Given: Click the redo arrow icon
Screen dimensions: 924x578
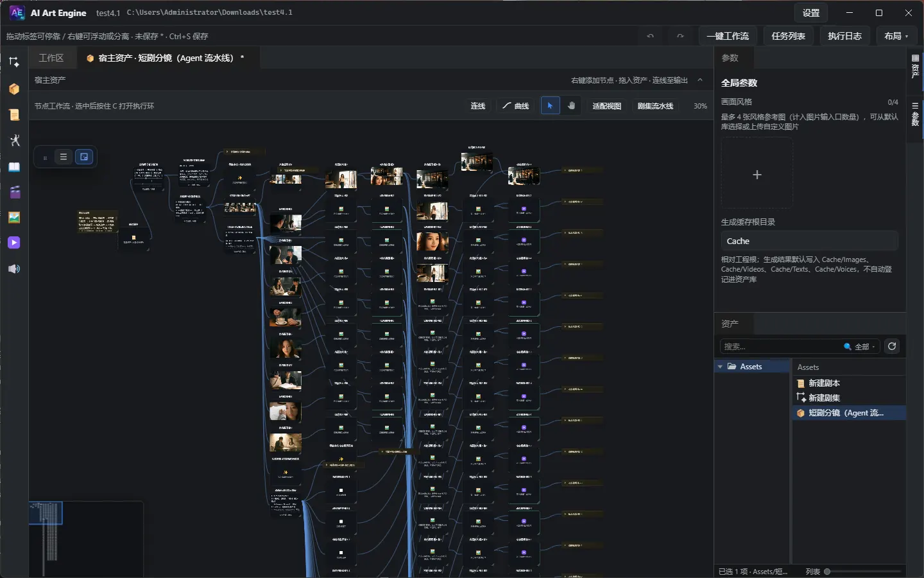Looking at the screenshot, I should pyautogui.click(x=680, y=36).
